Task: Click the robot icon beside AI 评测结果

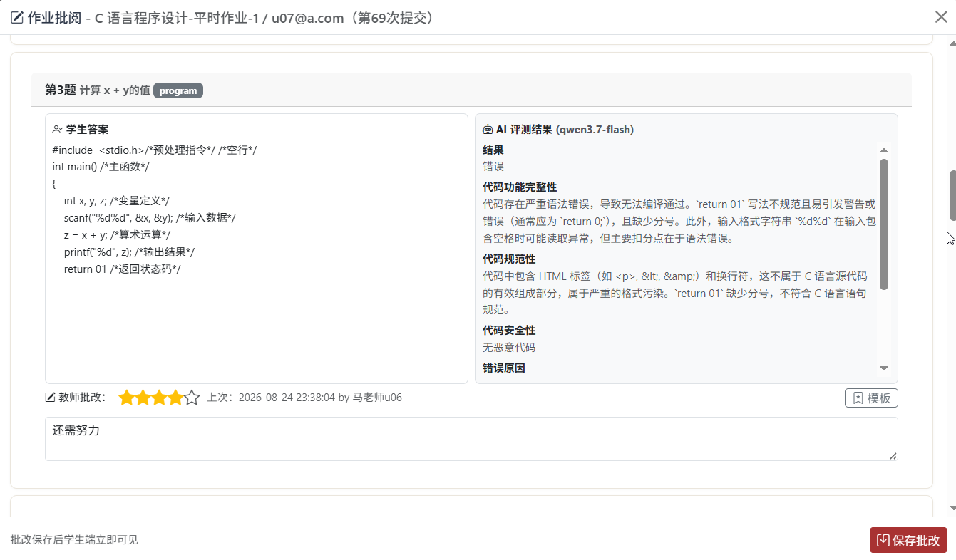Action: coord(488,130)
